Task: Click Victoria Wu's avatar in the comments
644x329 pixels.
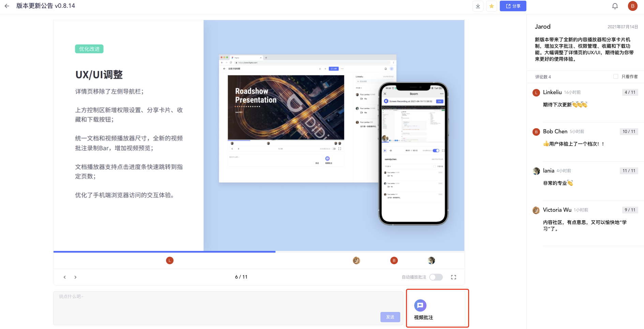Action: coord(536,210)
